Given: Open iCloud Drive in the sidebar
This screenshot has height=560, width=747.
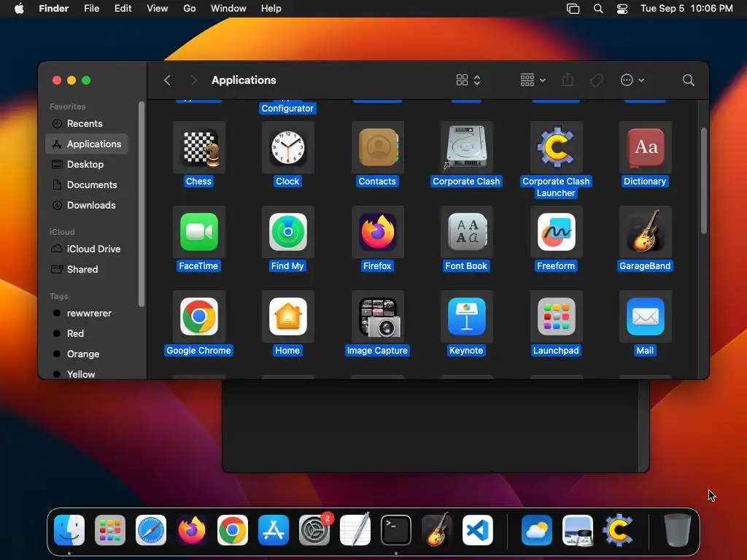Looking at the screenshot, I should 87,249.
